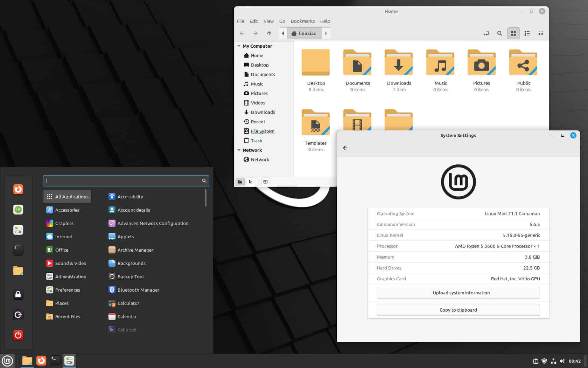Open the Bookmarks menu in Nemo
The height and width of the screenshot is (368, 588).
click(x=302, y=21)
